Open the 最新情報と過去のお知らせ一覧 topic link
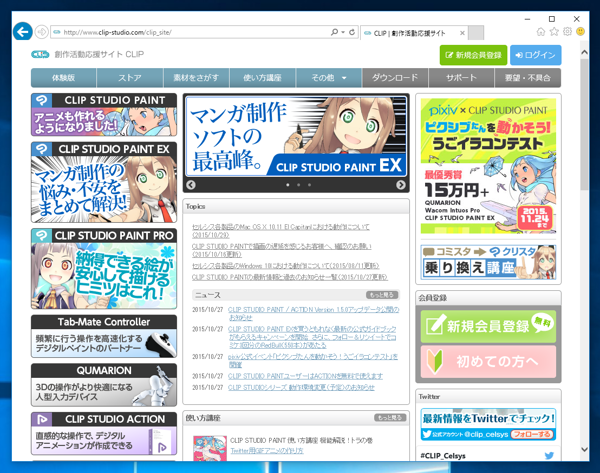 290,277
